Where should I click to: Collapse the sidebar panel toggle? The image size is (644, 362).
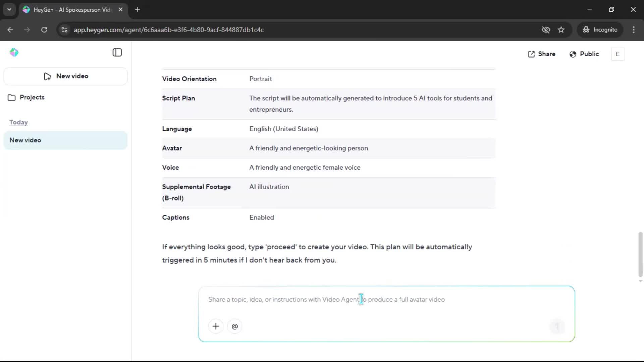(117, 53)
